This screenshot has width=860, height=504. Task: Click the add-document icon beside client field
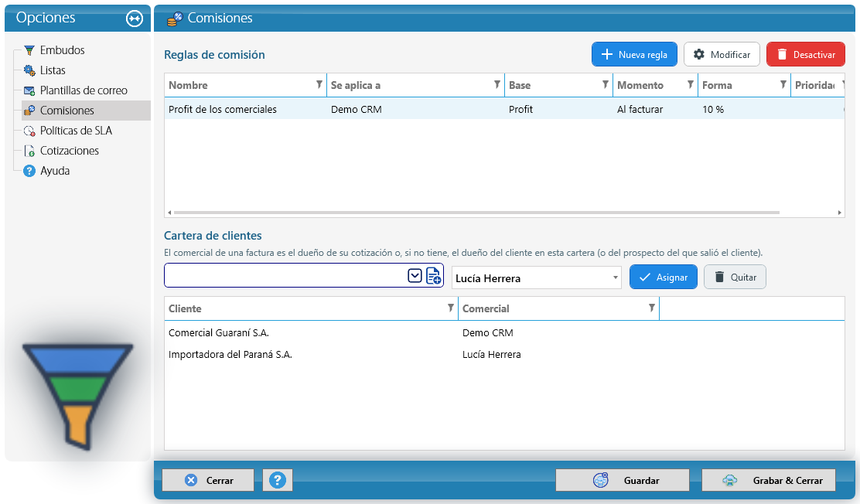(x=433, y=276)
